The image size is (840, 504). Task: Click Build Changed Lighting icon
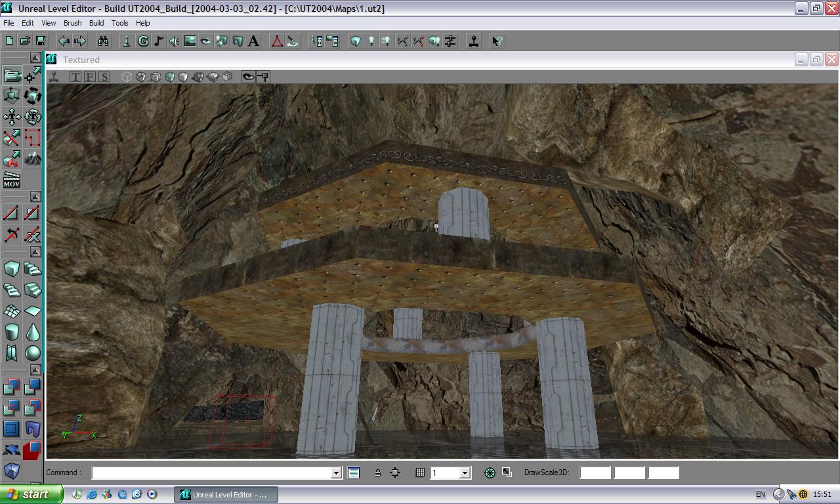[387, 41]
